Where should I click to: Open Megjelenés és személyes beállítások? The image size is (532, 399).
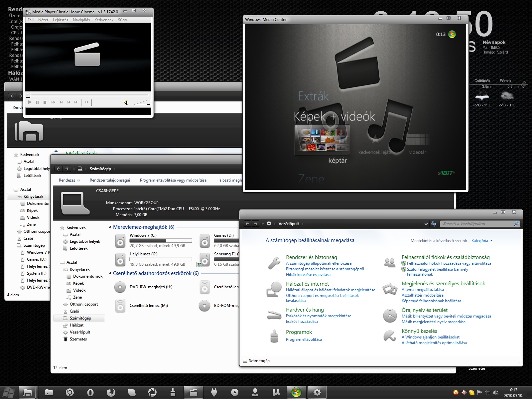click(443, 284)
